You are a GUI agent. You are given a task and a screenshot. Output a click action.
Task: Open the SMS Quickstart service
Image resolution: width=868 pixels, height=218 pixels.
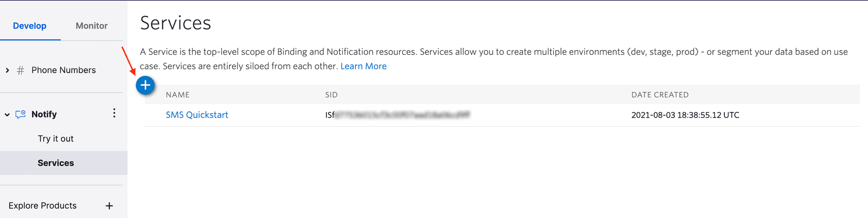[x=197, y=115]
